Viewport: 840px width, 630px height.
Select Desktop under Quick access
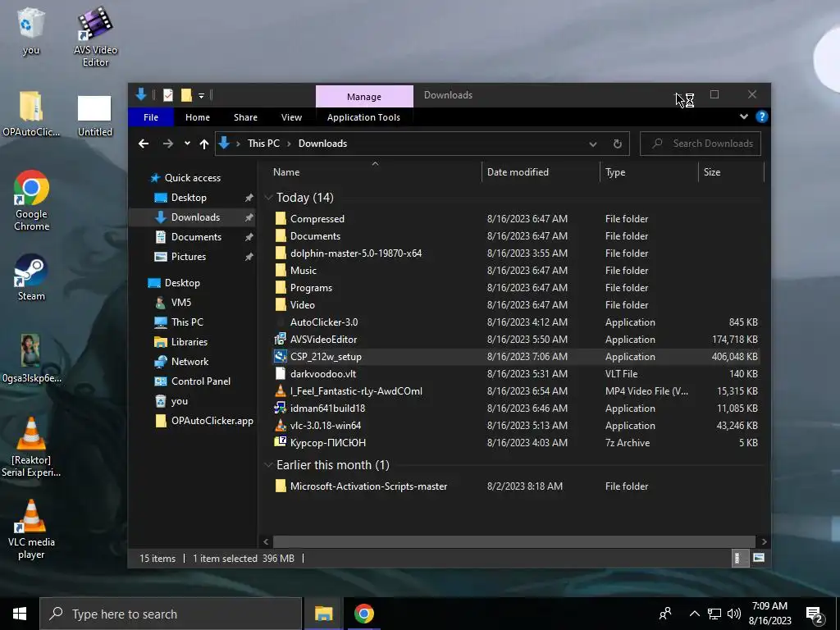pyautogui.click(x=189, y=198)
